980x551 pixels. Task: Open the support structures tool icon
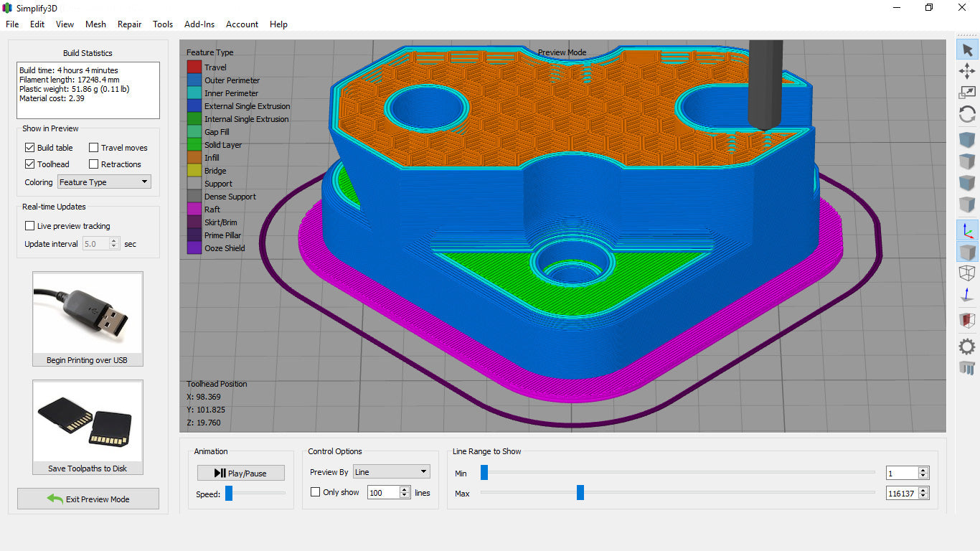coord(967,369)
